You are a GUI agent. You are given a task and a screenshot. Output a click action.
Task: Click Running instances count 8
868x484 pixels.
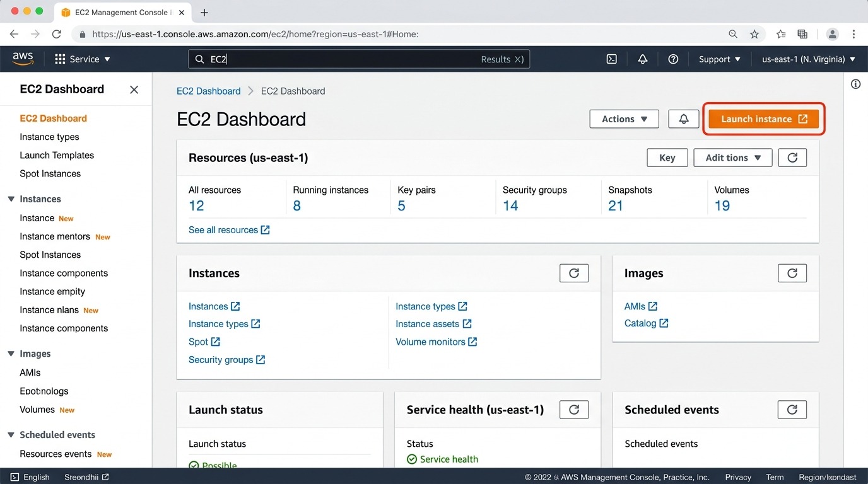pos(297,206)
